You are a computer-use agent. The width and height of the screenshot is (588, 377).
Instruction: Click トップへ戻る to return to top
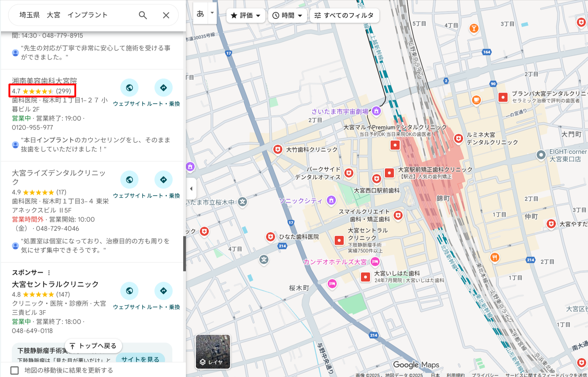93,346
